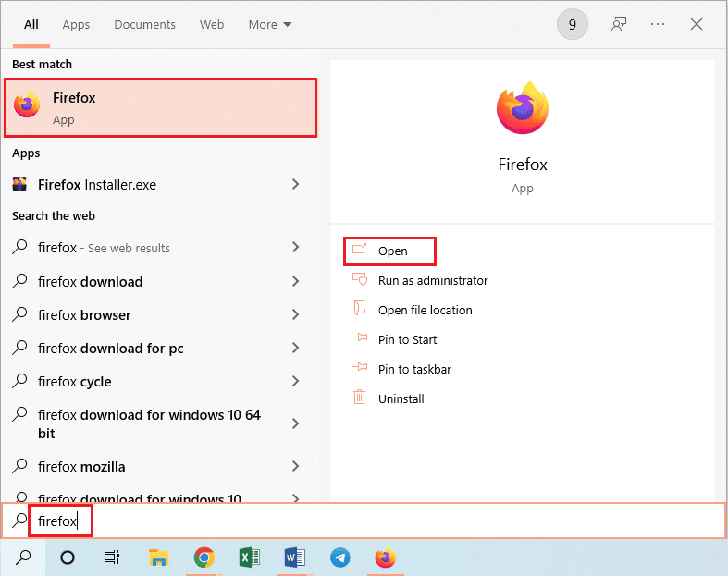The width and height of the screenshot is (728, 576).
Task: Click the feedback icon in search header
Action: point(619,25)
